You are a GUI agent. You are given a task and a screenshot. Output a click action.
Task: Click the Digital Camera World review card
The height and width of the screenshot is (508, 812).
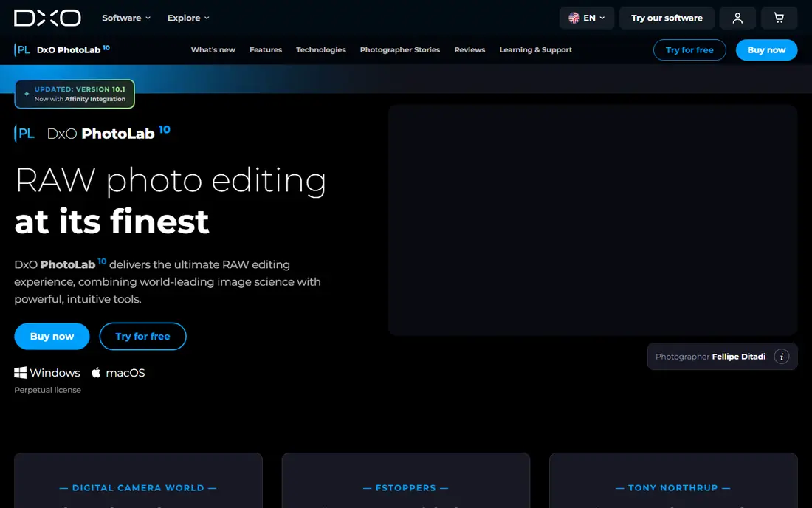pyautogui.click(x=138, y=481)
